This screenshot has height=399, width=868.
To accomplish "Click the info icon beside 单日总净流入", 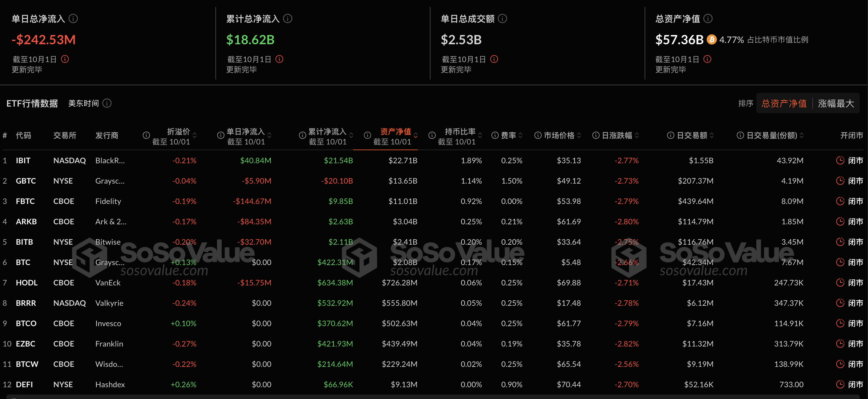I will click(73, 19).
